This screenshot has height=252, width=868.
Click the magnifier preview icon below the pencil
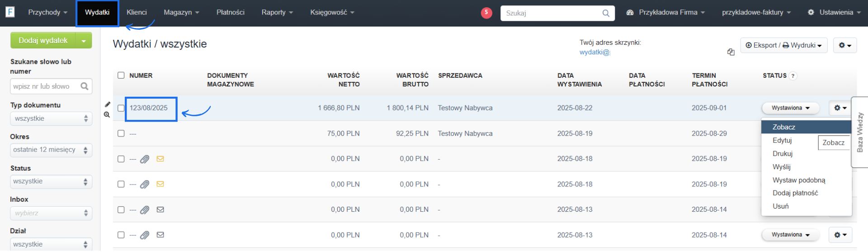pyautogui.click(x=107, y=115)
